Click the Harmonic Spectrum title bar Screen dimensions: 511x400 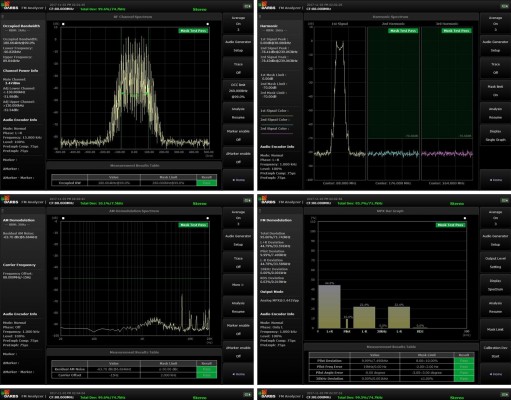coord(390,17)
